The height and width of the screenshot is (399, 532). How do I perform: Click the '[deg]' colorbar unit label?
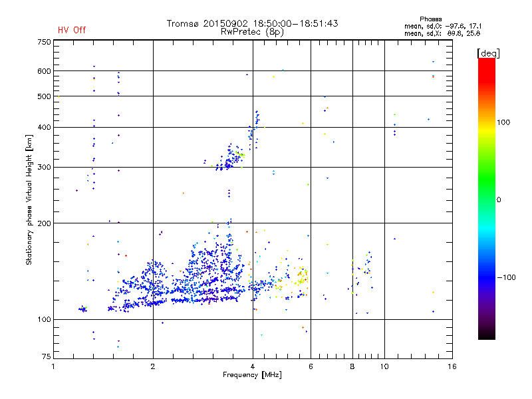coord(488,53)
